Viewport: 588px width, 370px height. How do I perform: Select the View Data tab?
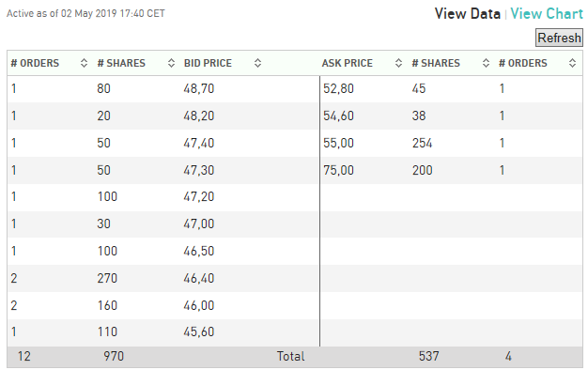click(467, 14)
